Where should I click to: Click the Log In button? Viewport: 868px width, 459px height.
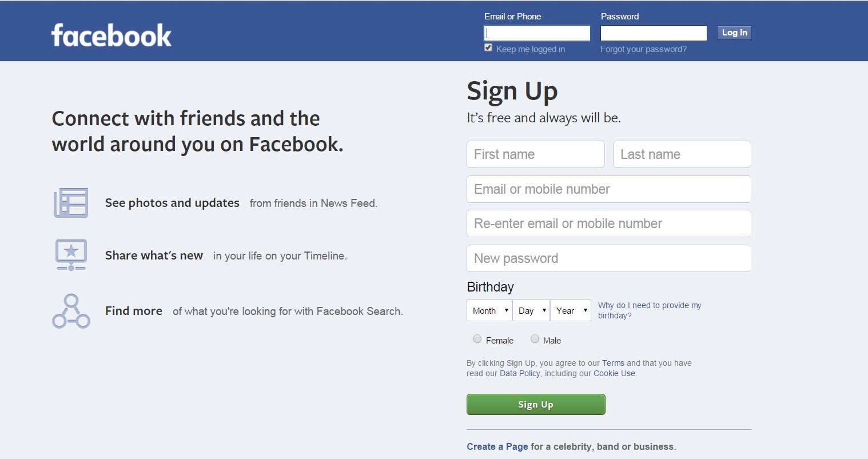click(734, 33)
